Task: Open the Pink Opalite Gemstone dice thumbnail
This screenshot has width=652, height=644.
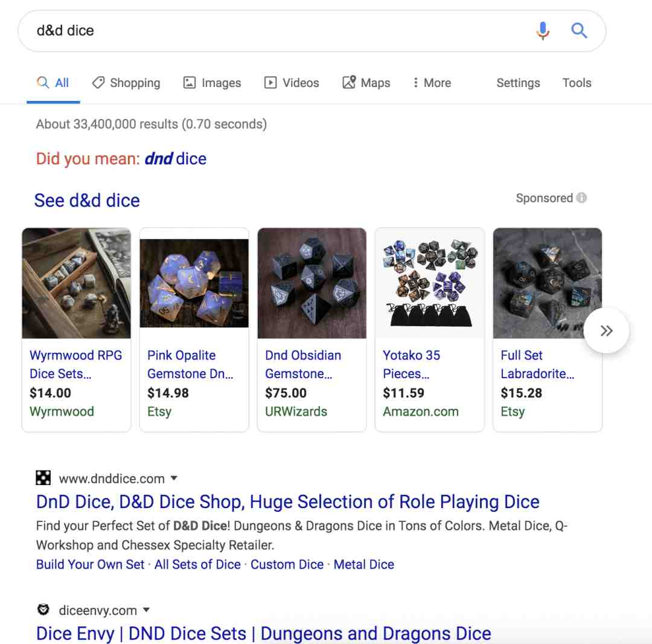Action: (194, 283)
